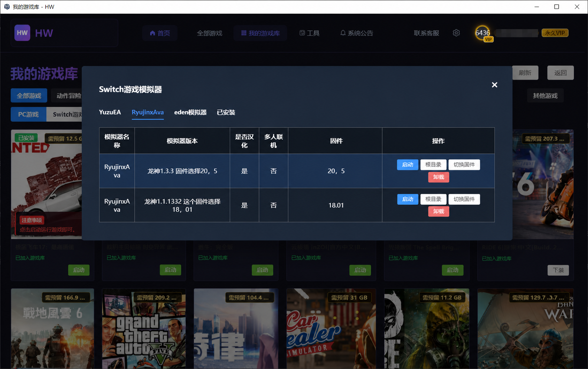The height and width of the screenshot is (369, 588).
Task: Uninstall 龙神1.3.3 with 卸载
Action: click(x=438, y=177)
